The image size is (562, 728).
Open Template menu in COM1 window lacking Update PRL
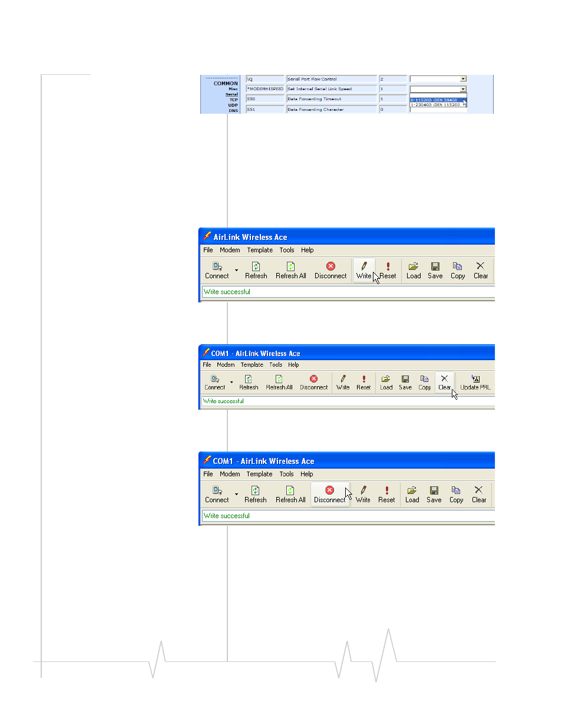(x=259, y=474)
